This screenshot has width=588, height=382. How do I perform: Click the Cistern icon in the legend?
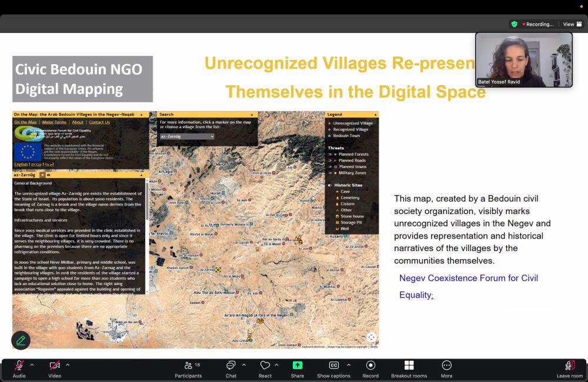[x=337, y=204]
